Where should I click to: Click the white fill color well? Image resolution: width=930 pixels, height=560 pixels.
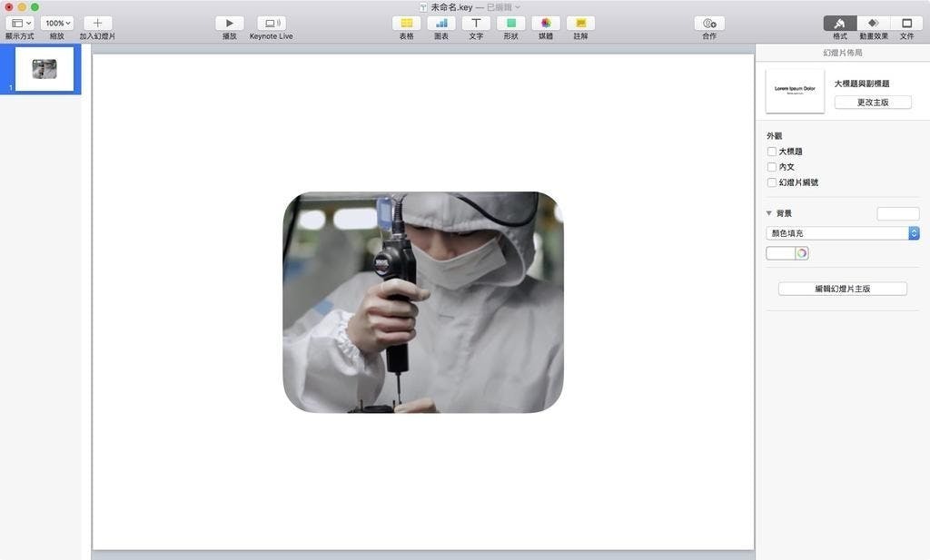pos(780,253)
